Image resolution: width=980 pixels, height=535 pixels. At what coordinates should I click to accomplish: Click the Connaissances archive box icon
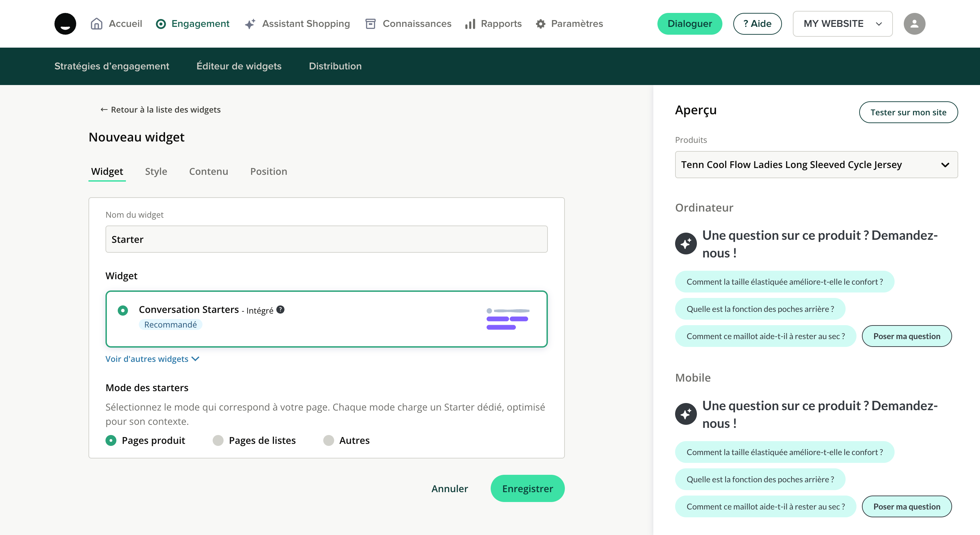coord(370,24)
